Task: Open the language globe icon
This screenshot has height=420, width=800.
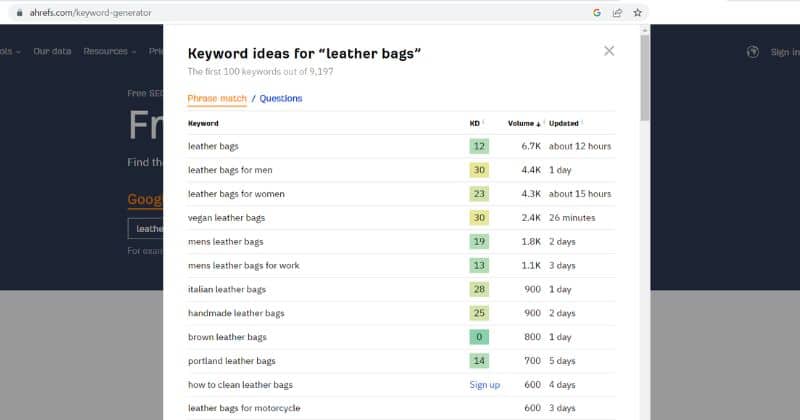Action: pos(753,52)
